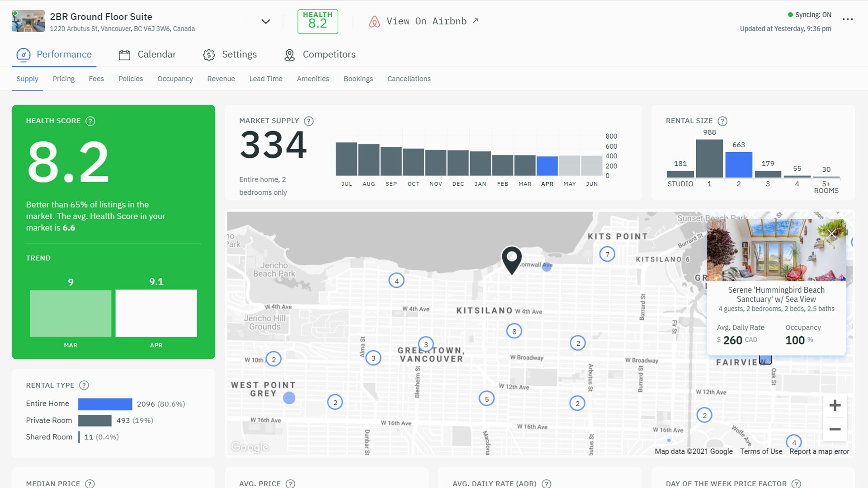Image resolution: width=868 pixels, height=488 pixels.
Task: Open the Market Supply info tooltip icon
Action: click(x=309, y=121)
